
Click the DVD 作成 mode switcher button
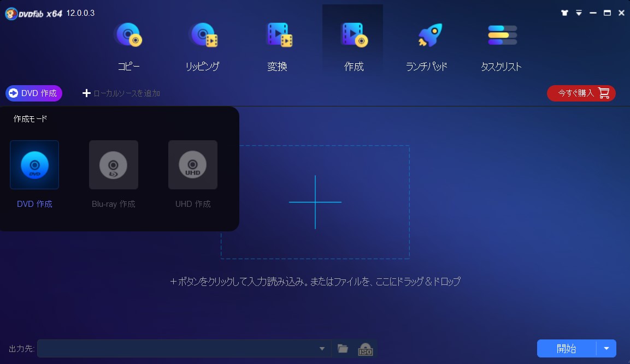[34, 93]
